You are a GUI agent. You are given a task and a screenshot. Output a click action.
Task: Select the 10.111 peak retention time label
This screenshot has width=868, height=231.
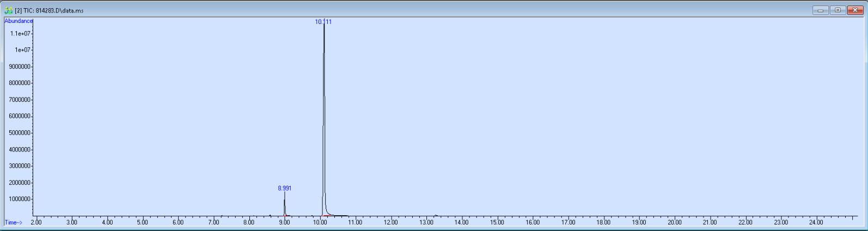(323, 22)
